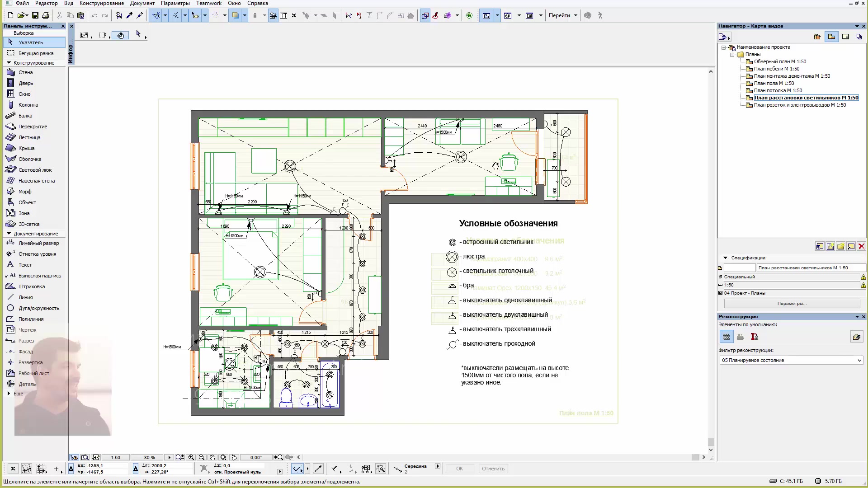The width and height of the screenshot is (868, 488).
Task: Select the Дверь (Door) tool
Action: pos(34,83)
